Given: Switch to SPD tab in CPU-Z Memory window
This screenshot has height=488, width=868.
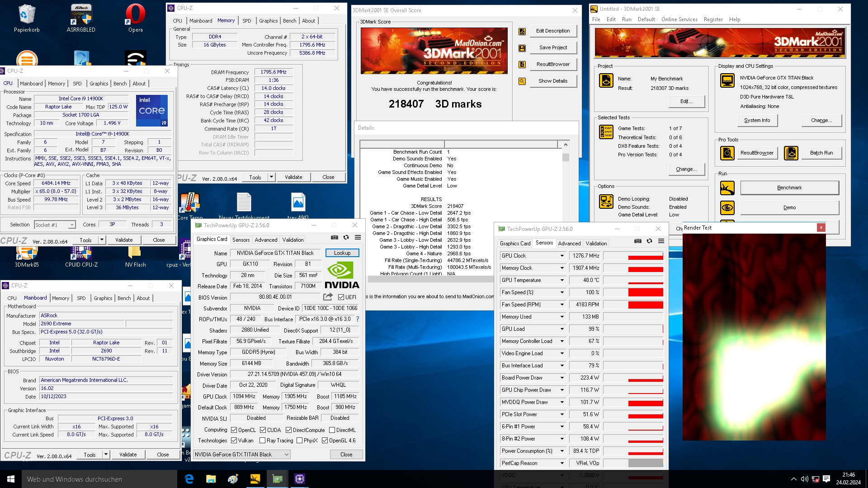Looking at the screenshot, I should pos(246,21).
